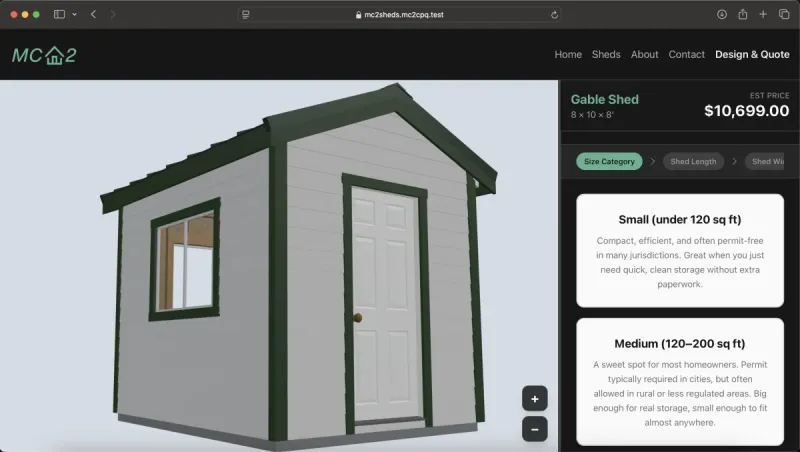Select the Size Category step tab
The width and height of the screenshot is (800, 452).
[609, 161]
